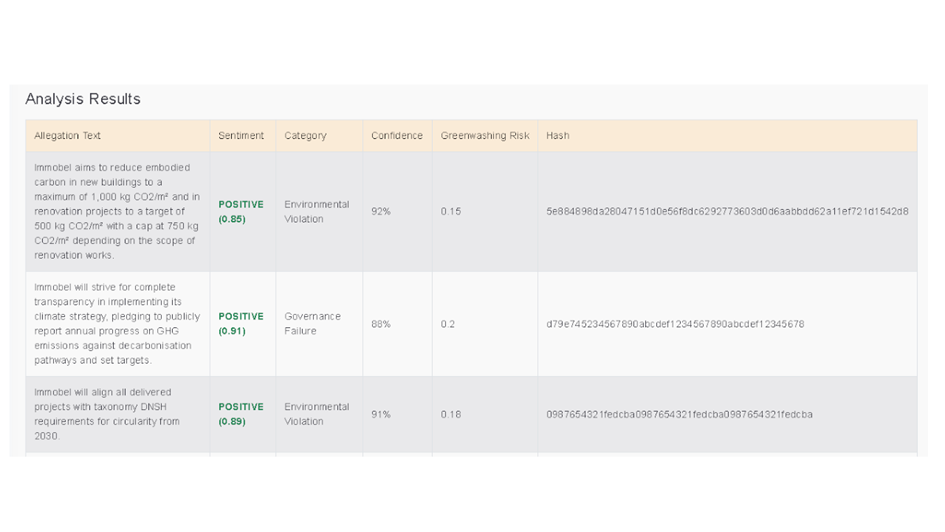The width and height of the screenshot is (945, 532).
Task: Click the Allegation Text column header
Action: 68,136
